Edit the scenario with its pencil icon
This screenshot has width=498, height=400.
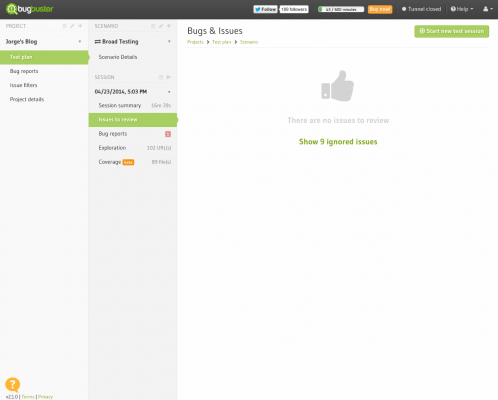tap(161, 26)
